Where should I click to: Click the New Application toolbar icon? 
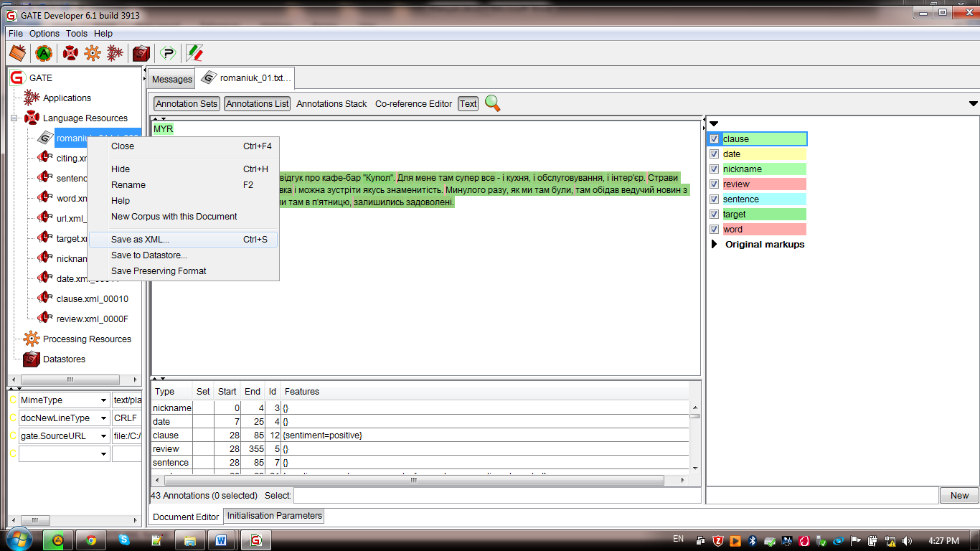[x=114, y=53]
